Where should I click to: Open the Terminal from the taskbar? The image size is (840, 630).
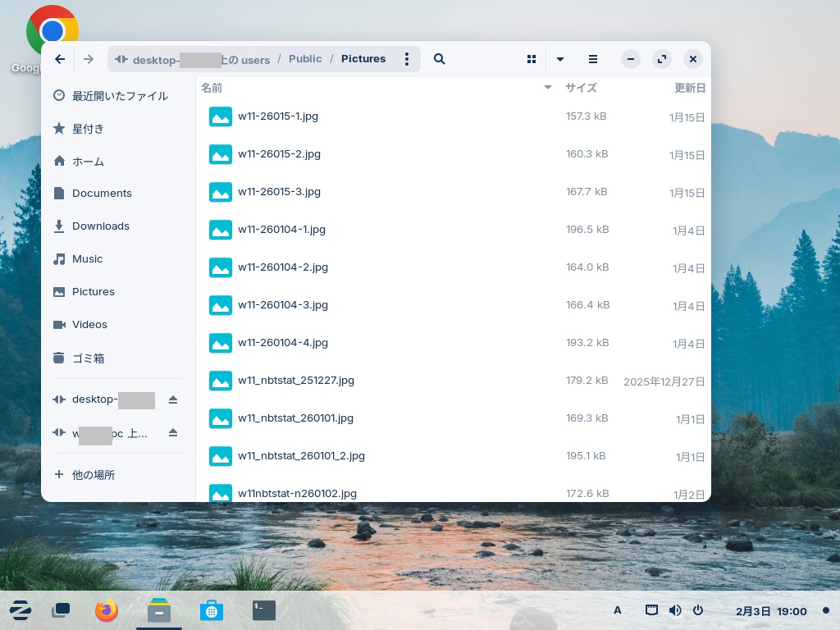click(x=264, y=610)
